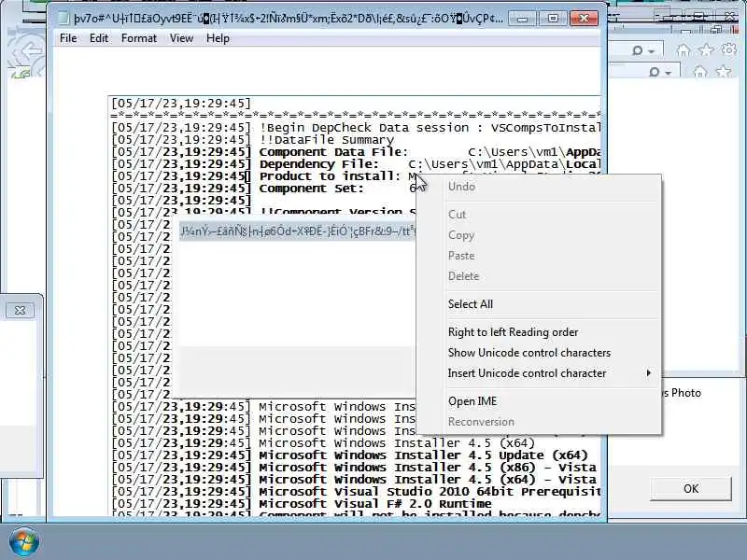Expand the upper IE address bar dropdown arrow
The width and height of the screenshot is (747, 560).
pos(651,51)
